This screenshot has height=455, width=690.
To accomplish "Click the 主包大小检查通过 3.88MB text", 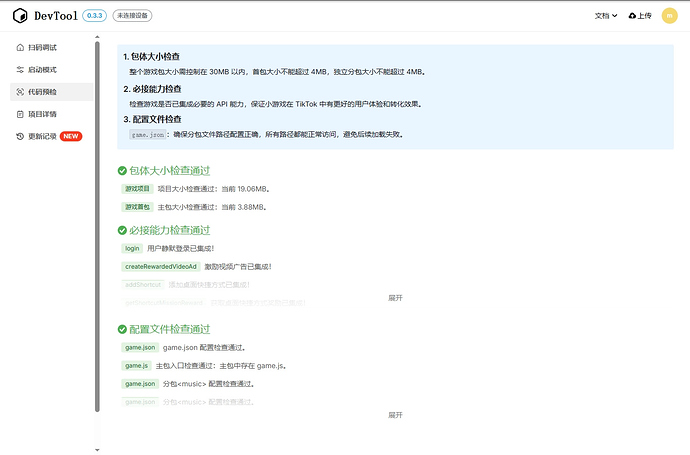I will [212, 207].
